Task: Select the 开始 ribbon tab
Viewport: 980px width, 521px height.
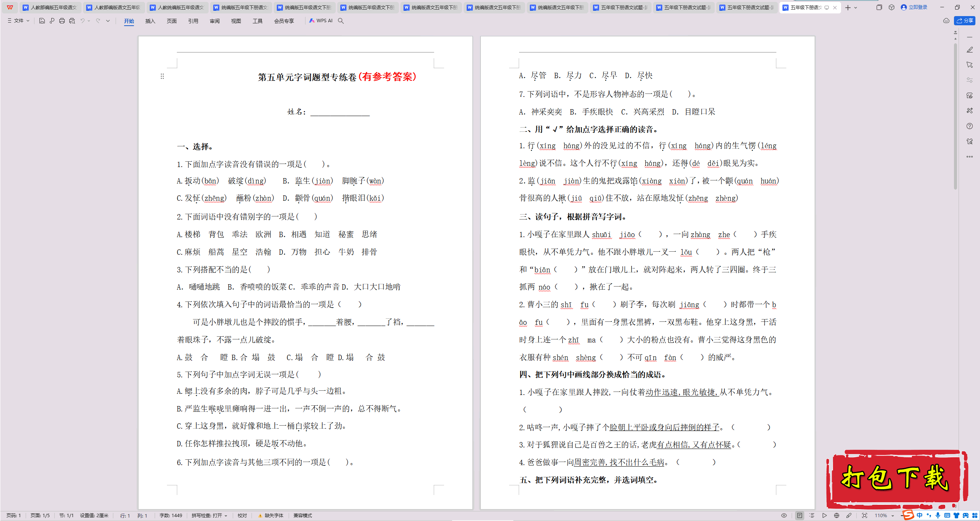Action: (129, 21)
